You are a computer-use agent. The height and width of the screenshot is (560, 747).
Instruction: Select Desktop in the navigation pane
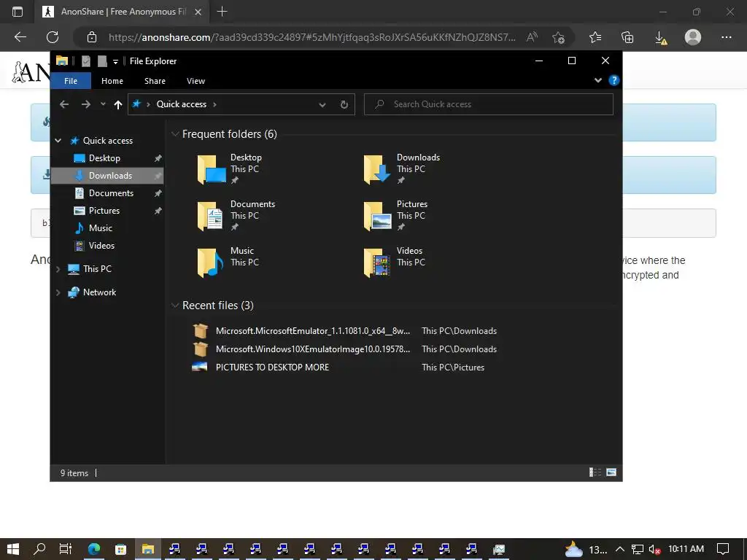click(x=104, y=158)
